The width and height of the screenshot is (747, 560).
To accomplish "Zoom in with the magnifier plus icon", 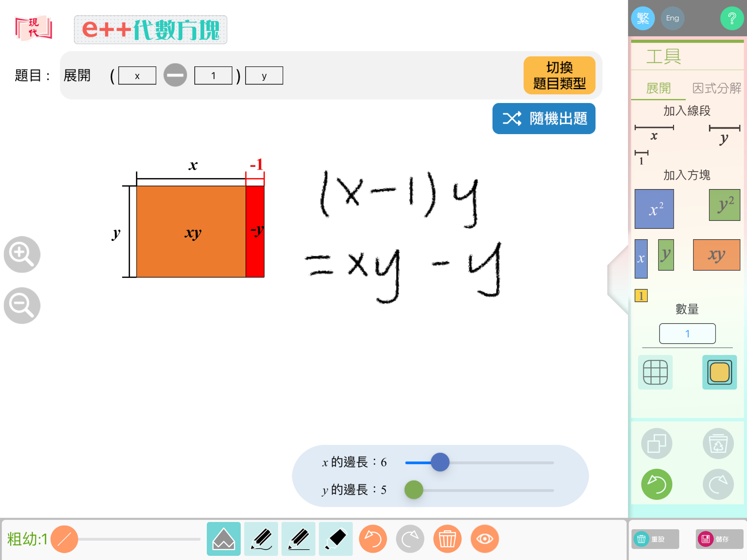I will point(22,254).
